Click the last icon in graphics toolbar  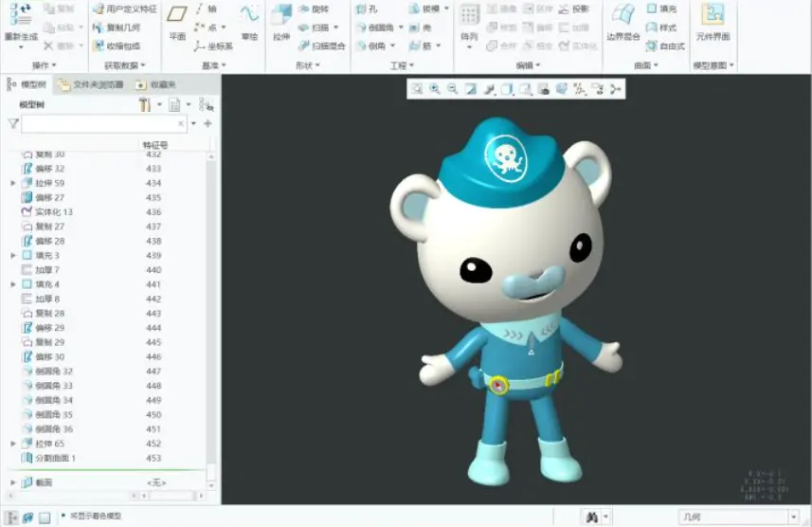[615, 89]
